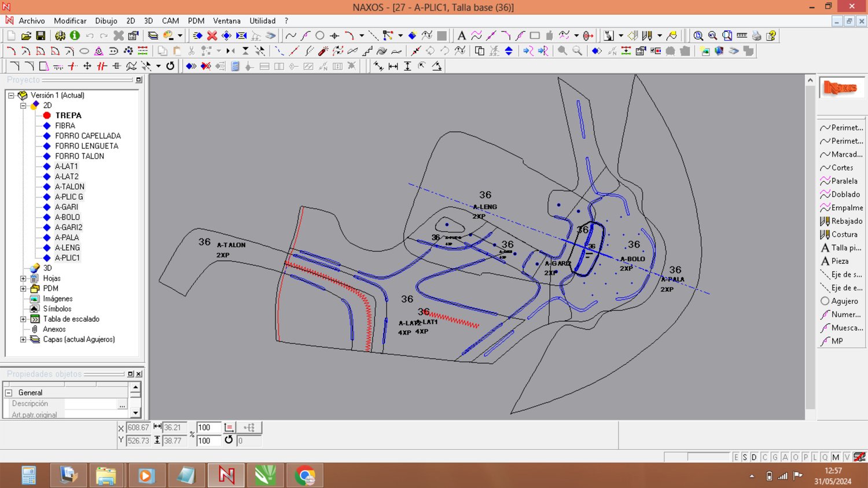Click the green information icon
The width and height of the screenshot is (868, 488).
coord(75,36)
